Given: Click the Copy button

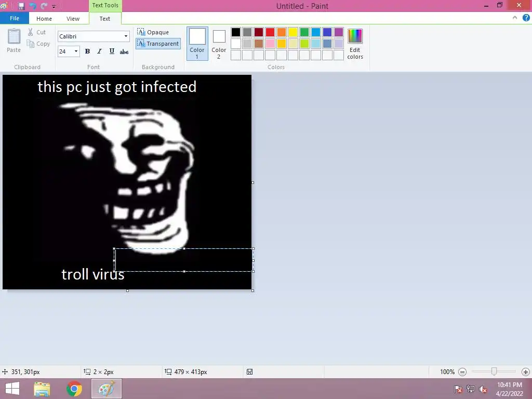Looking at the screenshot, I should pyautogui.click(x=38, y=44).
